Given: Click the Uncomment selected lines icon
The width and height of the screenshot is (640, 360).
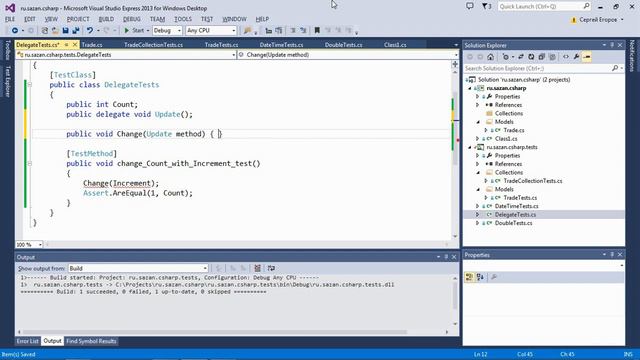Looking at the screenshot, I should tap(303, 31).
